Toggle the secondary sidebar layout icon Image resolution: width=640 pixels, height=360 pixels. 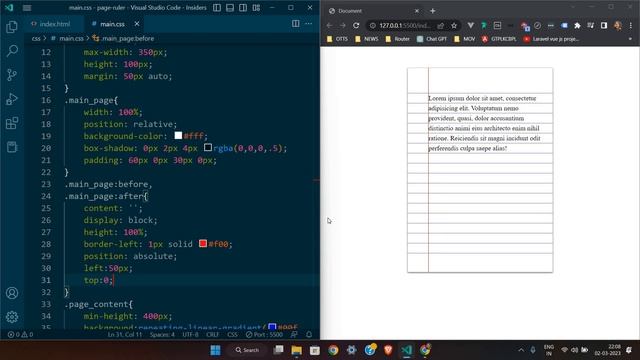(x=243, y=8)
